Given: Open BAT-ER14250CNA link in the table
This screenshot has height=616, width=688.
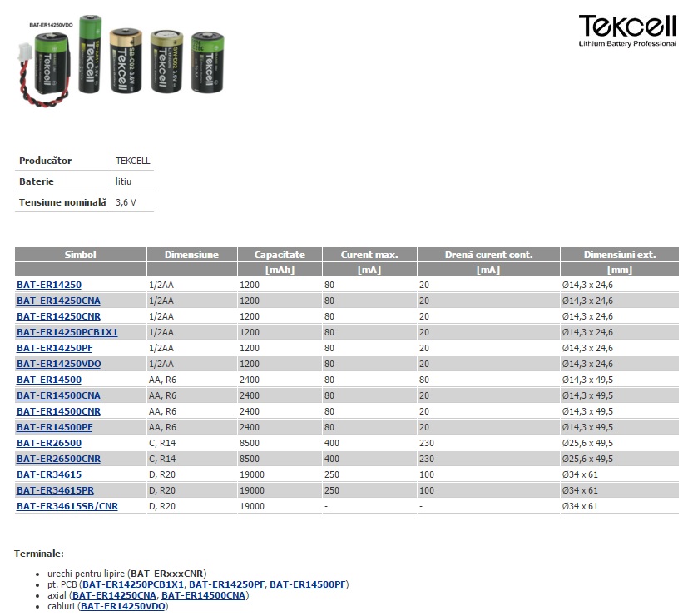Looking at the screenshot, I should [58, 301].
